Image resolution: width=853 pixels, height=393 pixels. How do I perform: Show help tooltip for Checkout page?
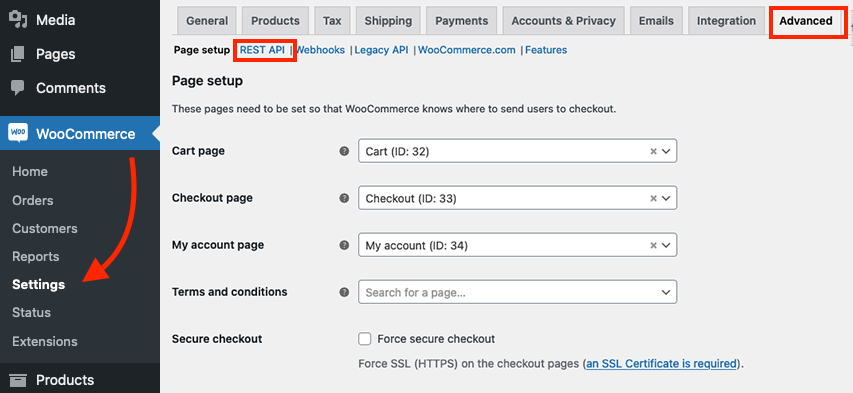coord(344,198)
